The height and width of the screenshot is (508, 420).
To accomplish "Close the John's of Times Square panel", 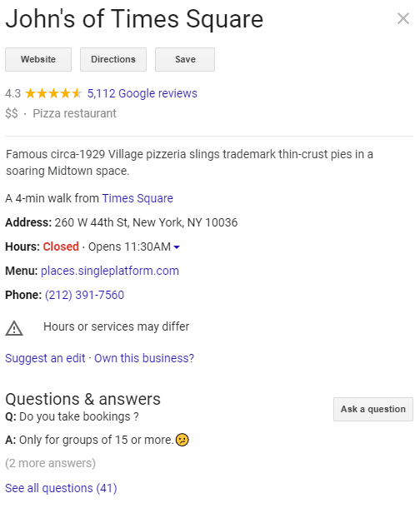I will coord(403,18).
